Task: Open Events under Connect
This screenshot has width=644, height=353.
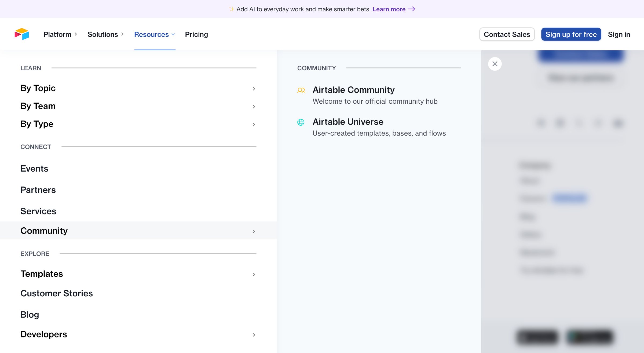Action: click(x=34, y=169)
